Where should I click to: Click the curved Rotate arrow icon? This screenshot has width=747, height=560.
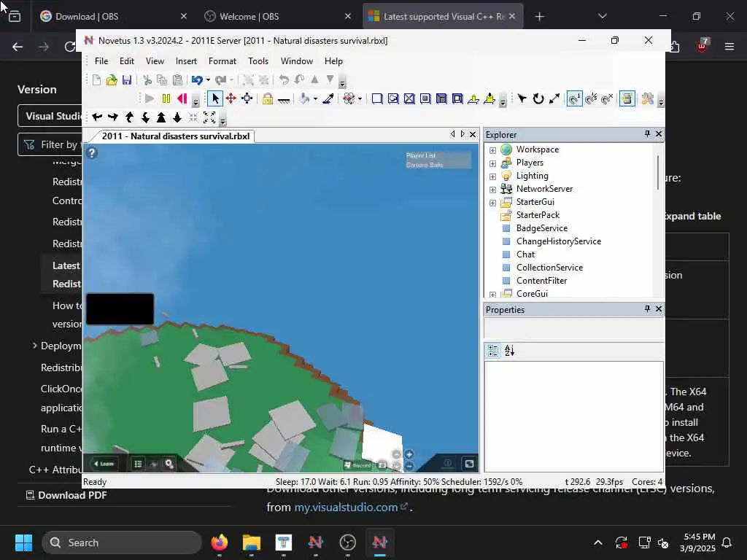coord(538,98)
